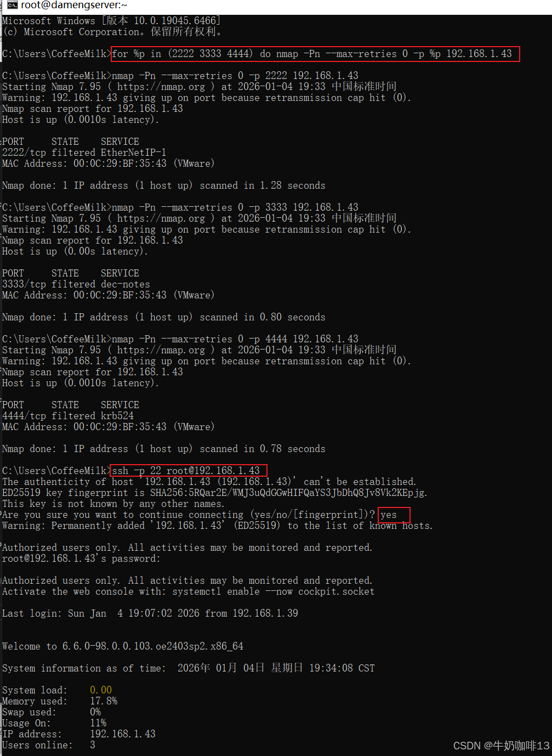Click the IP address value 192.168.1.43
Viewport: 552px width, 756px height.
(123, 734)
